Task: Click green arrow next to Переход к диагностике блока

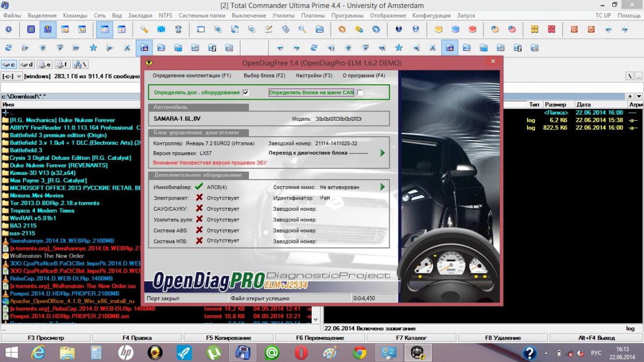Action: click(383, 153)
